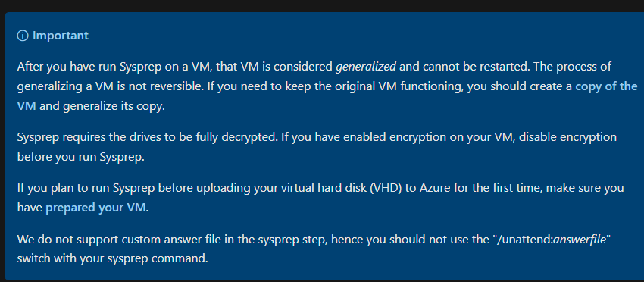The image size is (644, 282).
Task: Click the dark area above the note box
Action: tap(322, 5)
